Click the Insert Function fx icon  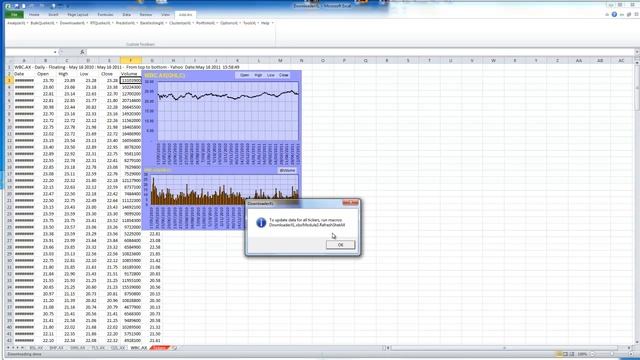point(82,52)
